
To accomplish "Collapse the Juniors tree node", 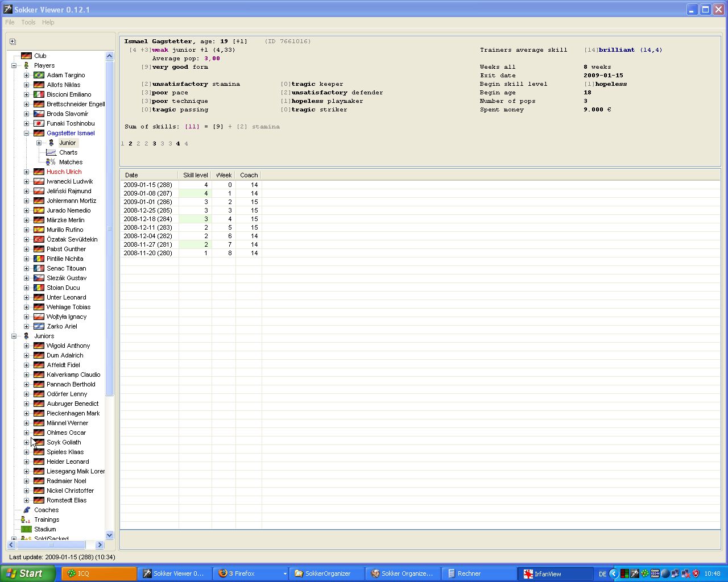I will [14, 336].
